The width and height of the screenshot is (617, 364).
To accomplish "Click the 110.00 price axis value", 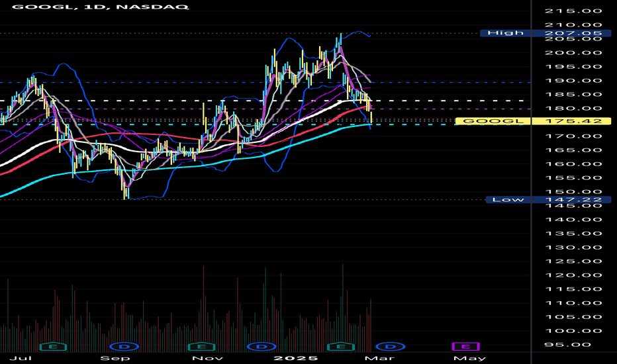I will 573,303.
